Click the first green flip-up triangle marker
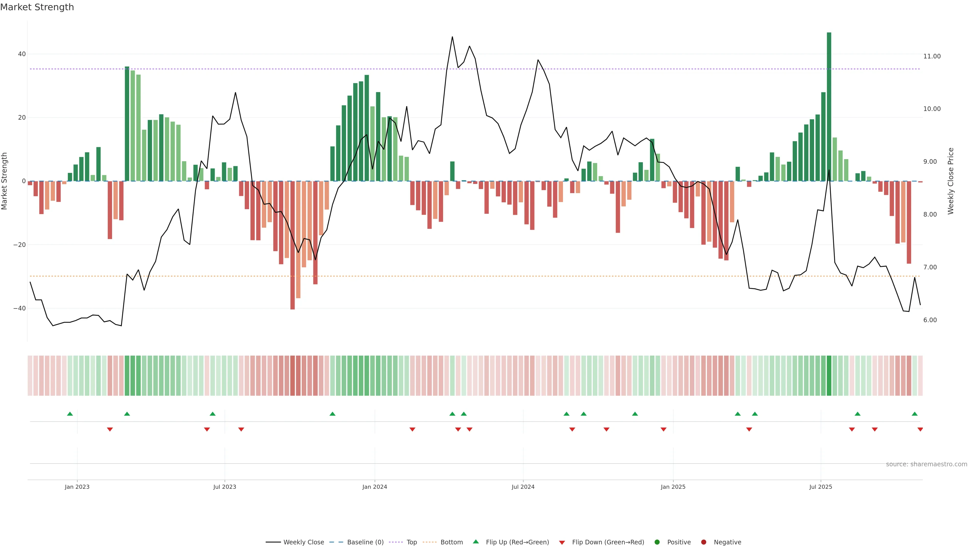This screenshot has width=980, height=551. (x=70, y=414)
